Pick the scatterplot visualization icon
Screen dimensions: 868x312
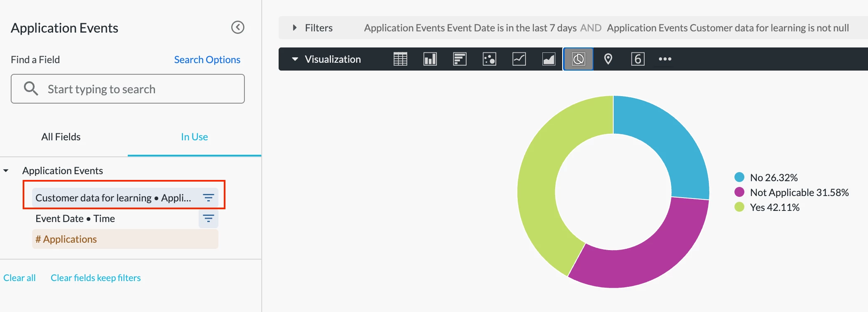click(489, 59)
